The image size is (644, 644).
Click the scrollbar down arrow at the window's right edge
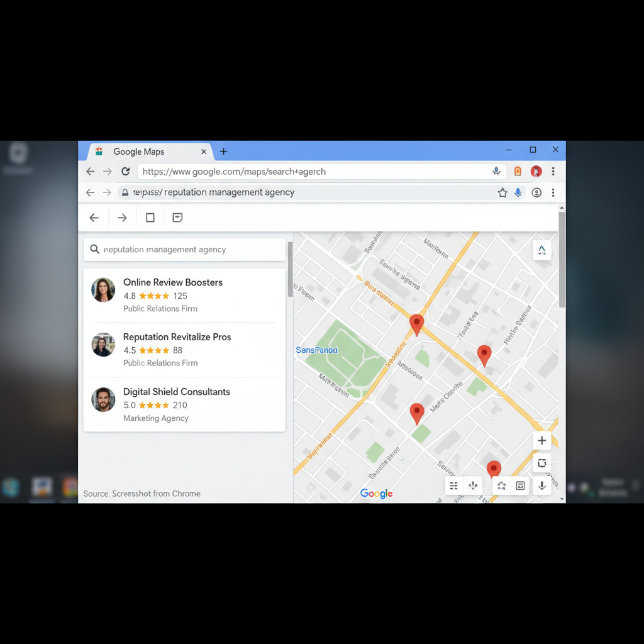coord(562,499)
